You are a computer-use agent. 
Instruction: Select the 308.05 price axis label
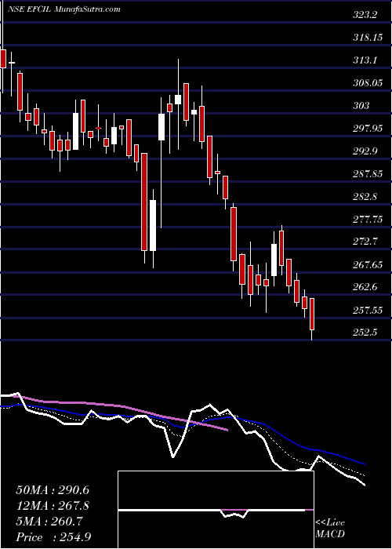point(368,83)
